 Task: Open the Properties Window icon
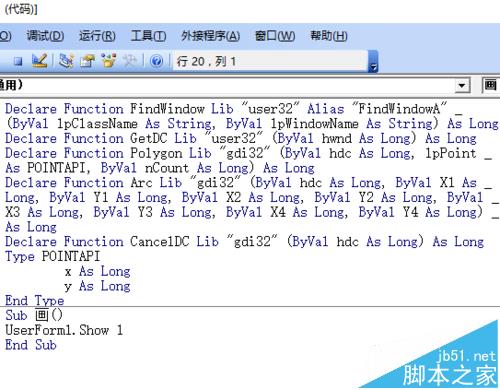[88, 61]
